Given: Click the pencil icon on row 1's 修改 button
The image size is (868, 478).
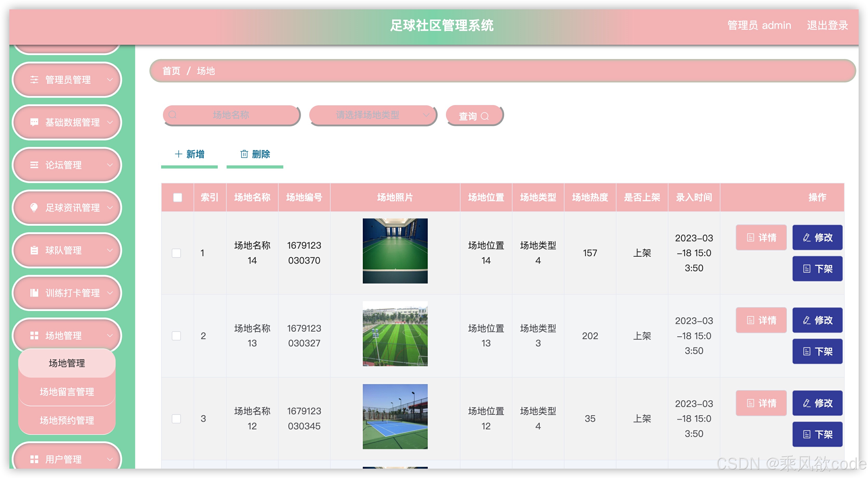Looking at the screenshot, I should coord(806,237).
